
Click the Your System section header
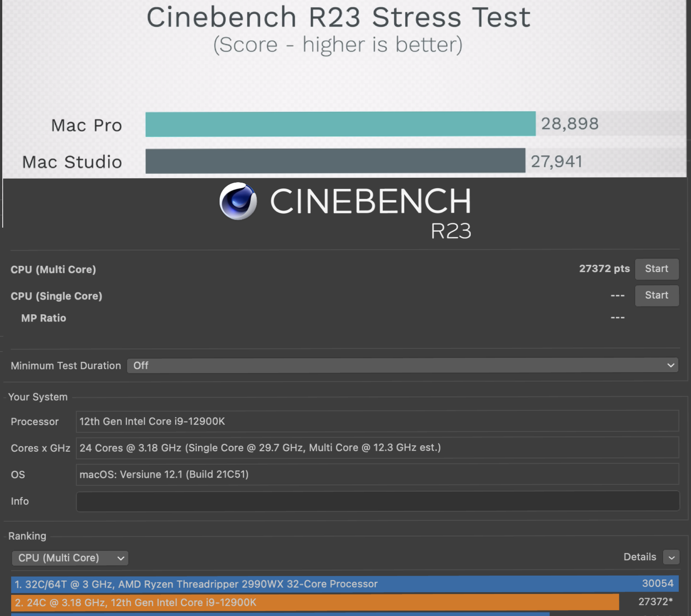tap(38, 396)
